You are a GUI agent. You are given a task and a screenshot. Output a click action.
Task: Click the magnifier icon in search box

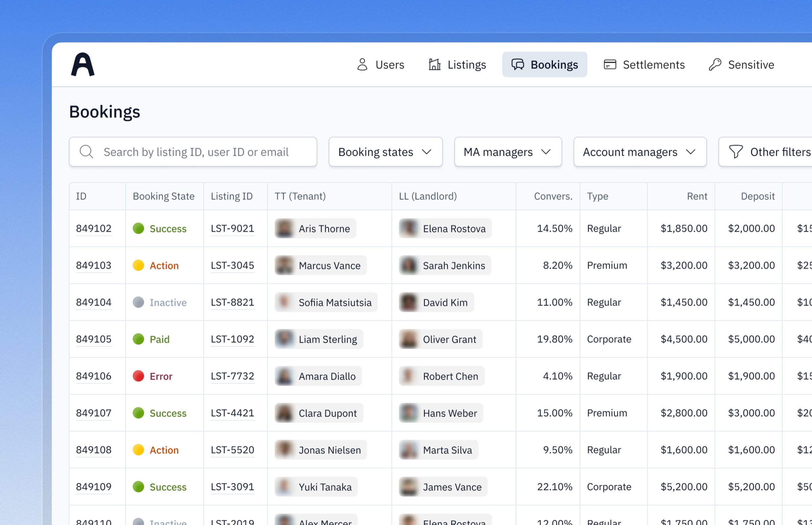[x=86, y=152]
